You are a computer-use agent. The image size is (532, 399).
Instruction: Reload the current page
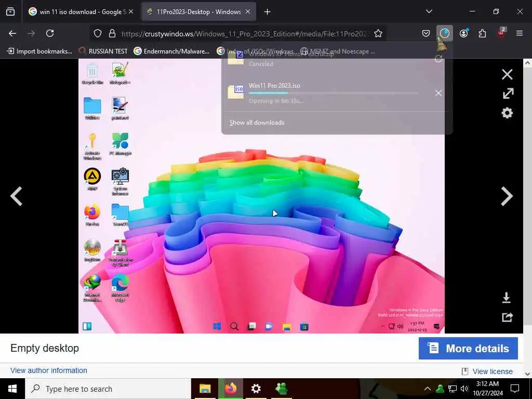click(x=50, y=33)
